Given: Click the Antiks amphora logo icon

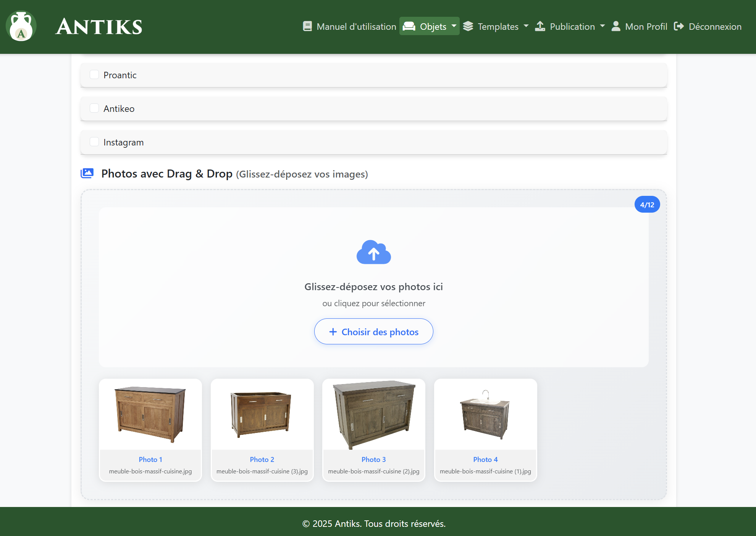Looking at the screenshot, I should [21, 26].
